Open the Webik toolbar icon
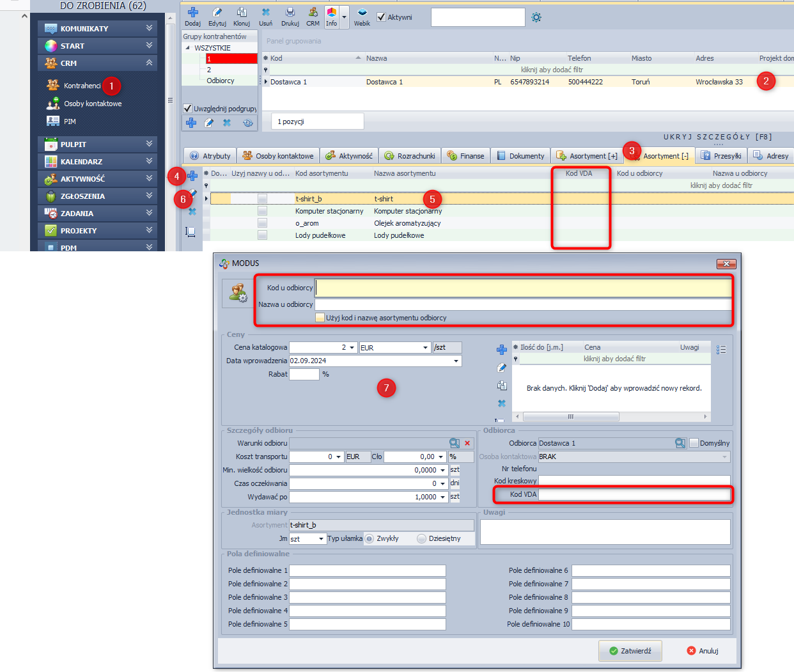 [362, 13]
